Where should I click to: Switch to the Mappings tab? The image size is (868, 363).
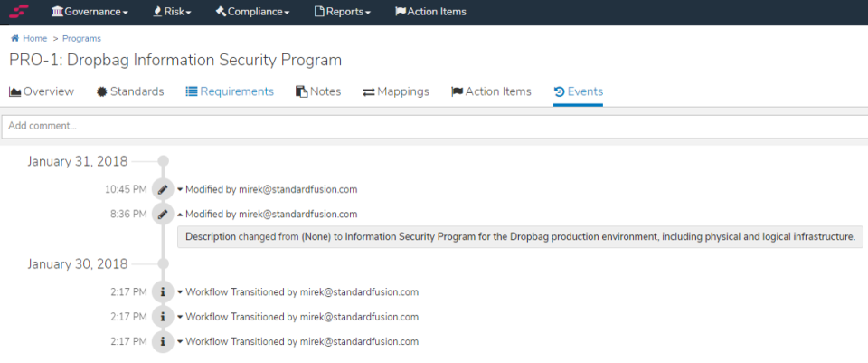click(396, 91)
